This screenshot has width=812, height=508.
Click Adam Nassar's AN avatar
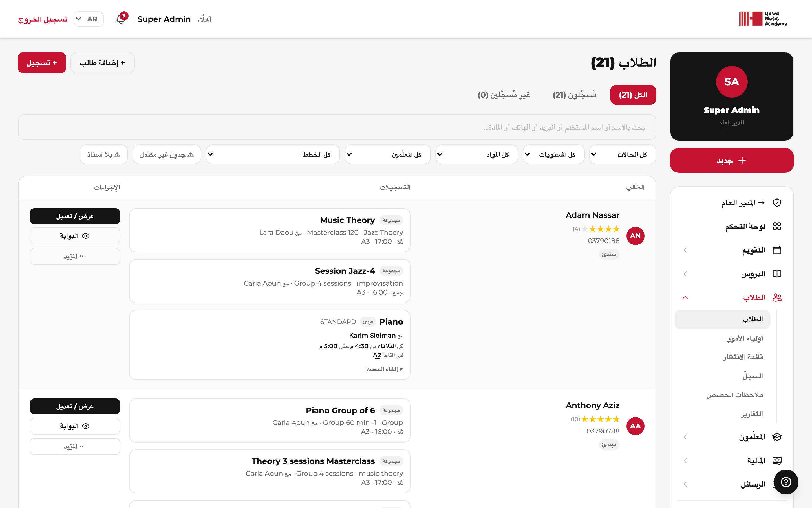635,236
